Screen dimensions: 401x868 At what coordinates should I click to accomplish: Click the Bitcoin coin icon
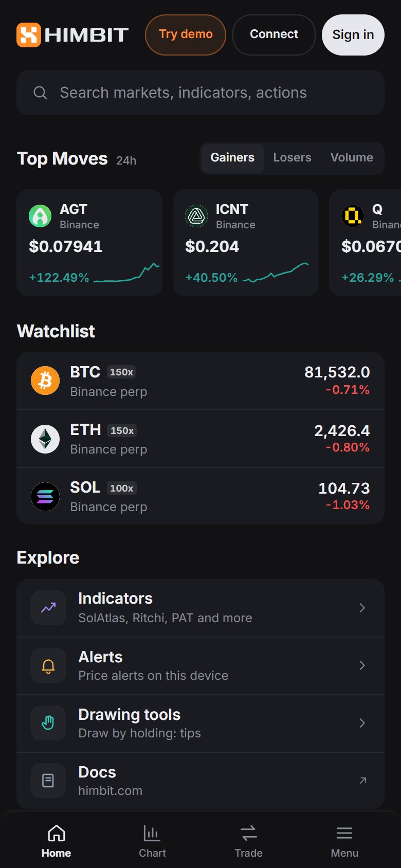[45, 381]
